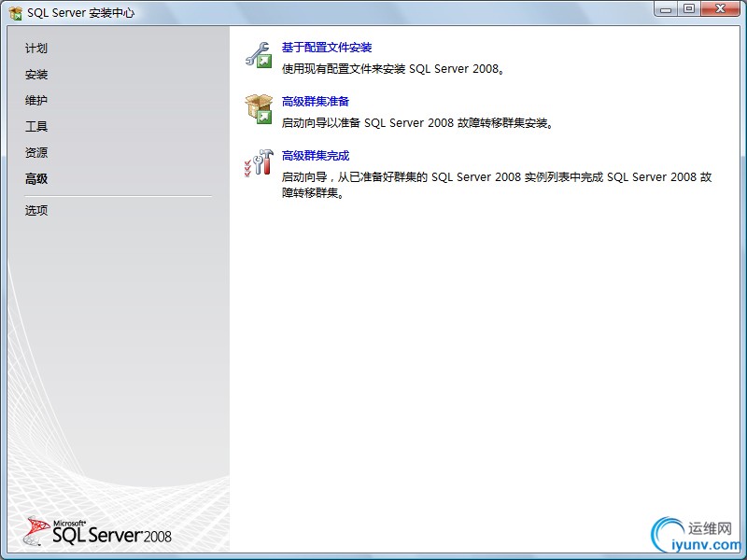Click the description starting 启动向导，从已准备好群集的
Viewport: 747px width, 560px height.
(497, 185)
